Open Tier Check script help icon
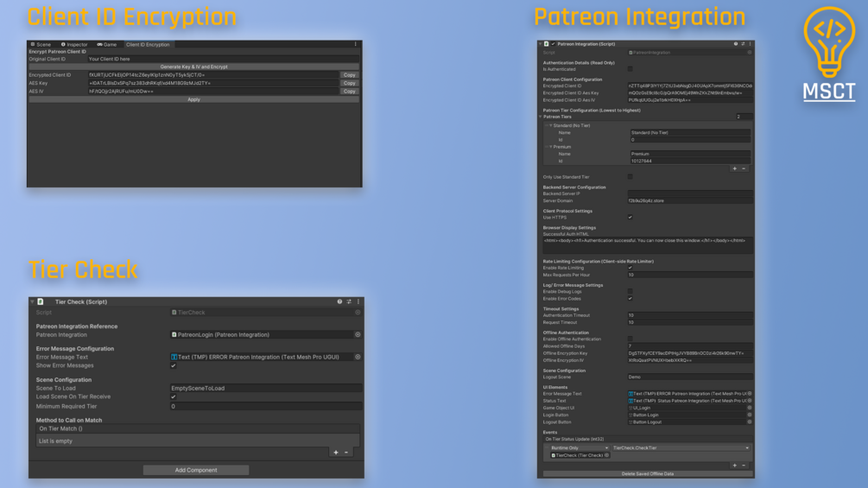 [x=339, y=301]
